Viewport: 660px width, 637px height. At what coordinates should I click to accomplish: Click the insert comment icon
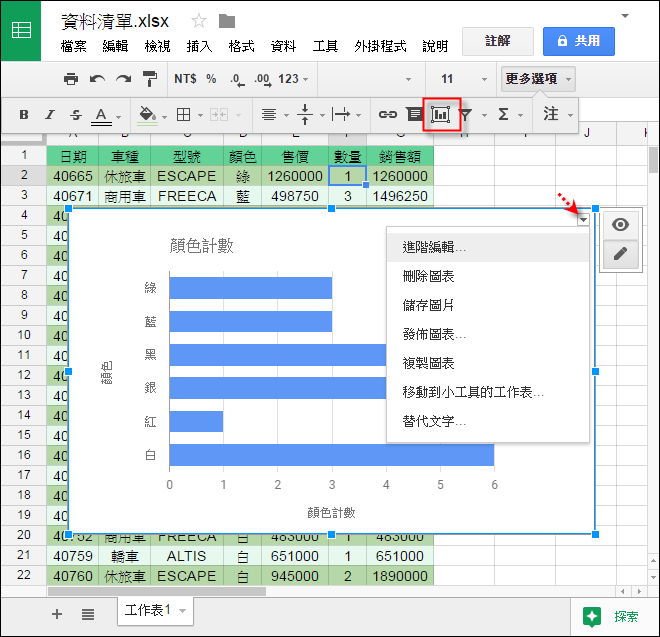click(x=414, y=114)
